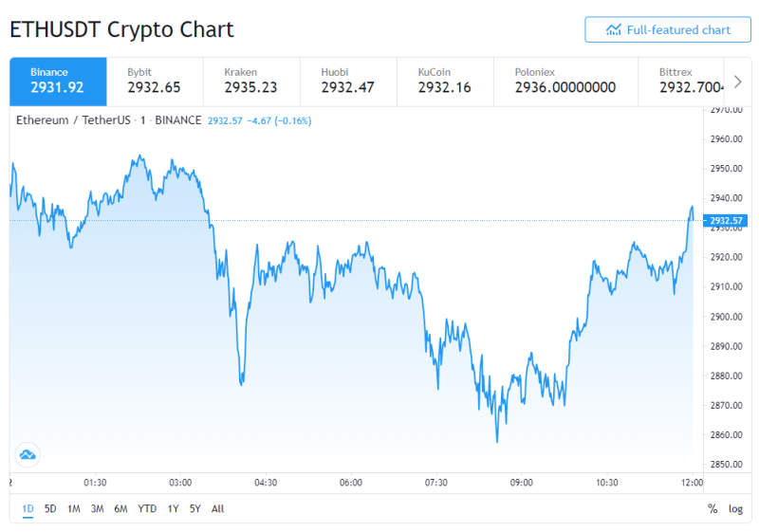The image size is (759, 532).
Task: Click the current price label 2932.57
Action: click(x=725, y=221)
